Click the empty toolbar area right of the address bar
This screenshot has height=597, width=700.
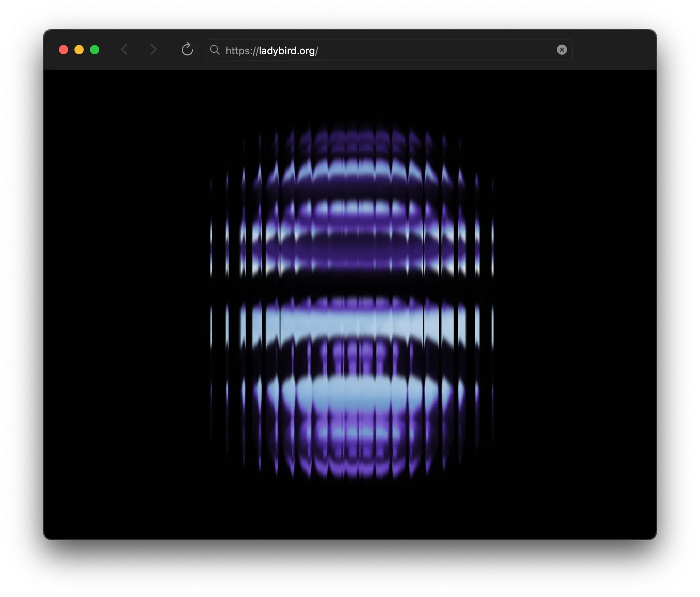(x=614, y=50)
